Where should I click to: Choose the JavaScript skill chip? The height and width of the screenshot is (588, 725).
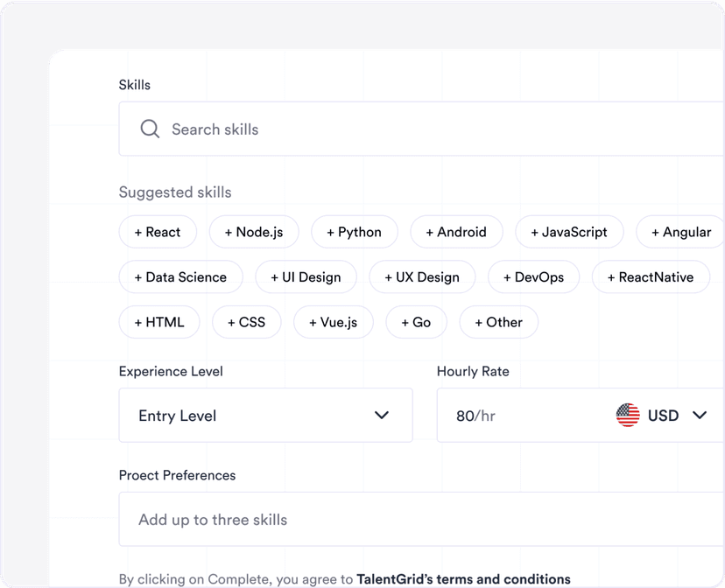569,232
